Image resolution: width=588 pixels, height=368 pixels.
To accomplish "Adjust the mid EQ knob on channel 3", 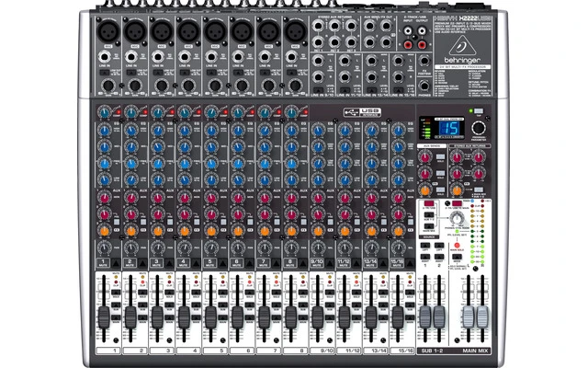I will tap(158, 147).
